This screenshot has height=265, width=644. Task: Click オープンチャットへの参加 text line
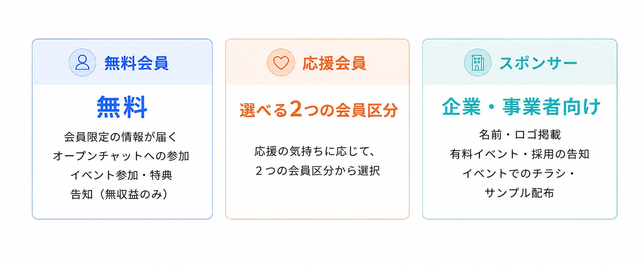[121, 156]
